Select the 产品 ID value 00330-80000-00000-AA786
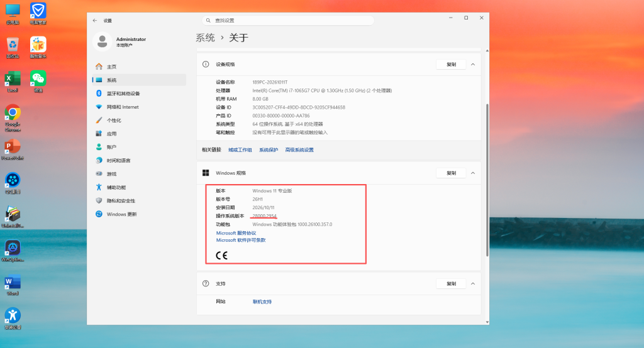Viewport: 644px width, 348px height. click(x=281, y=116)
